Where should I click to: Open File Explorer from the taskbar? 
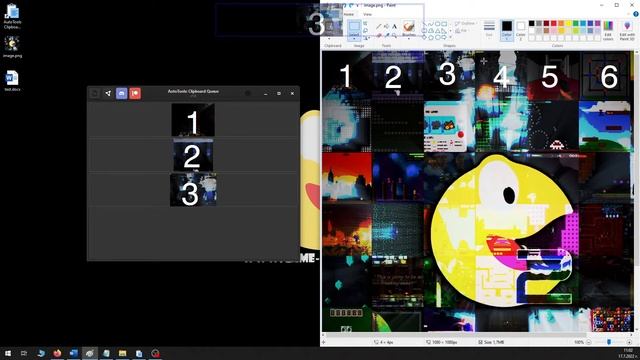[122, 353]
